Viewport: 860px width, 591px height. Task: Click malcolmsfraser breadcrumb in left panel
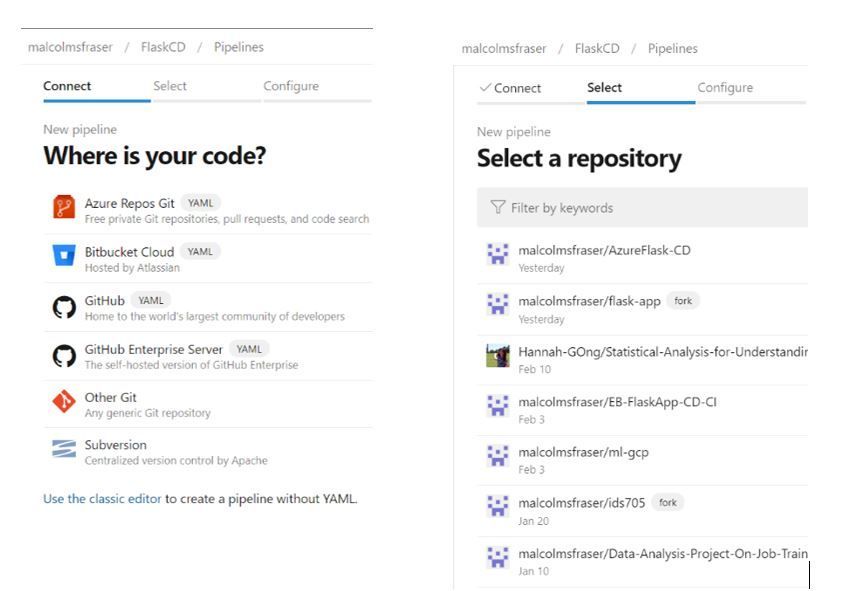70,47
